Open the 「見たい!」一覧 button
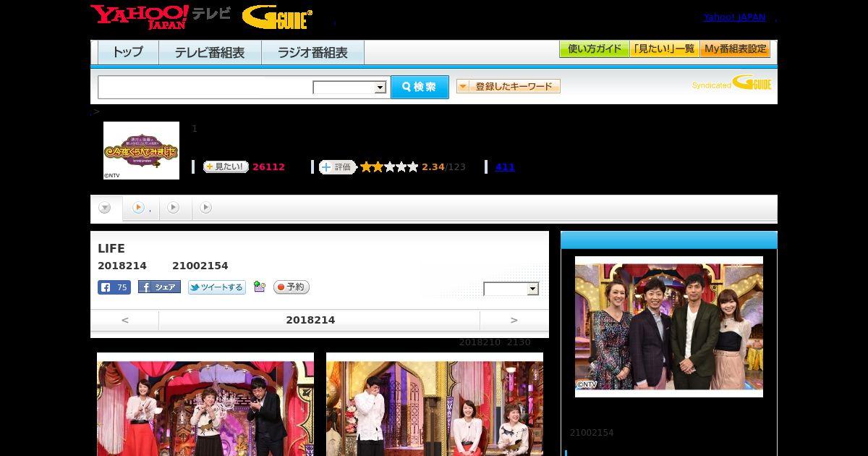868x456 pixels. [665, 49]
